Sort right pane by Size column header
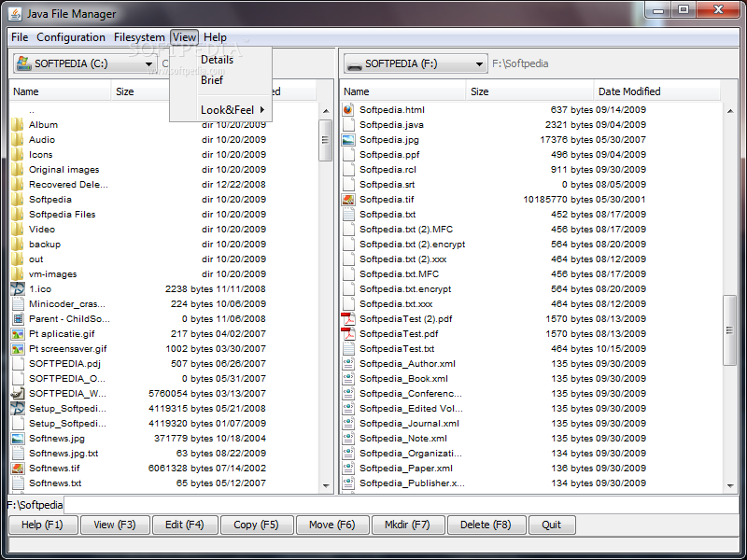 [x=529, y=91]
